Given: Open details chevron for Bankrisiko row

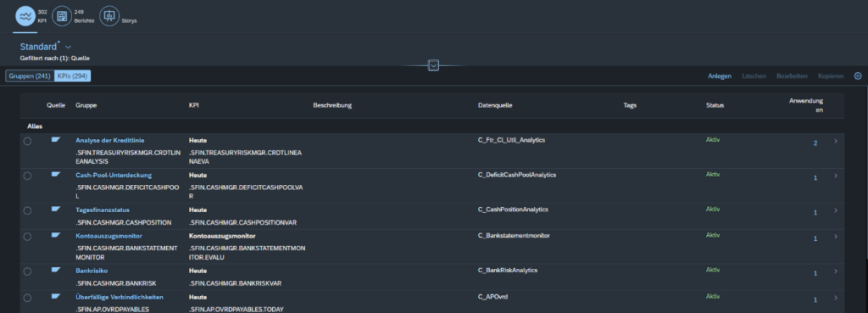Looking at the screenshot, I should point(835,272).
